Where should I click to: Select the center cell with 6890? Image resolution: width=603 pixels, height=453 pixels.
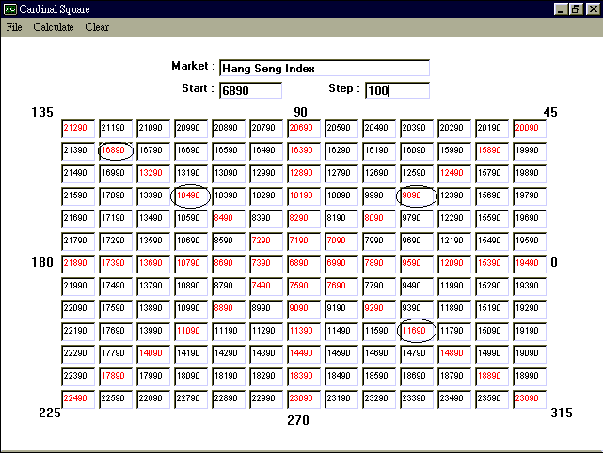click(x=301, y=262)
